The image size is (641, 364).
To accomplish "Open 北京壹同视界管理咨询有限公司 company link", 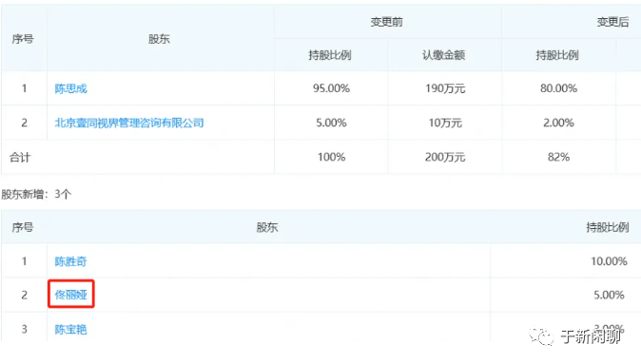I will pyautogui.click(x=129, y=123).
